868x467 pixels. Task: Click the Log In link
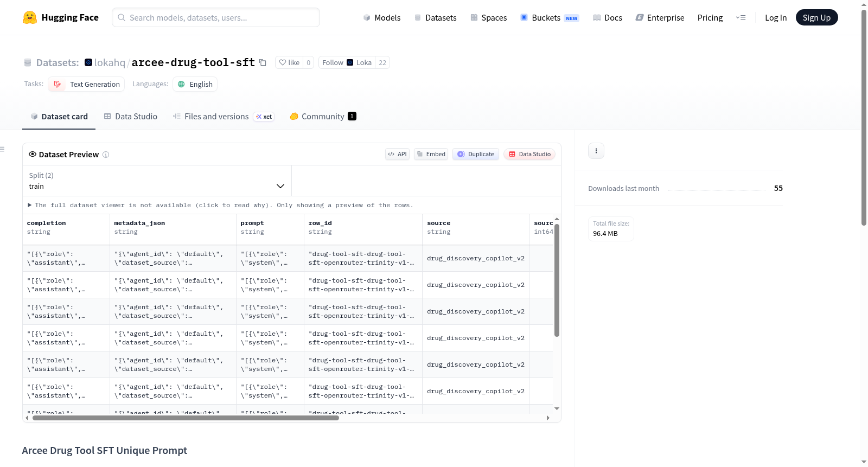tap(776, 17)
